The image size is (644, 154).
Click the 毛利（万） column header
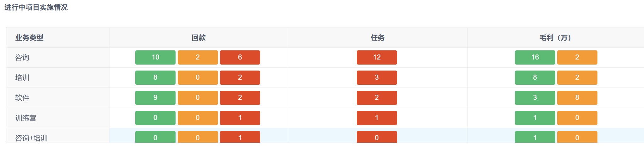(x=556, y=37)
